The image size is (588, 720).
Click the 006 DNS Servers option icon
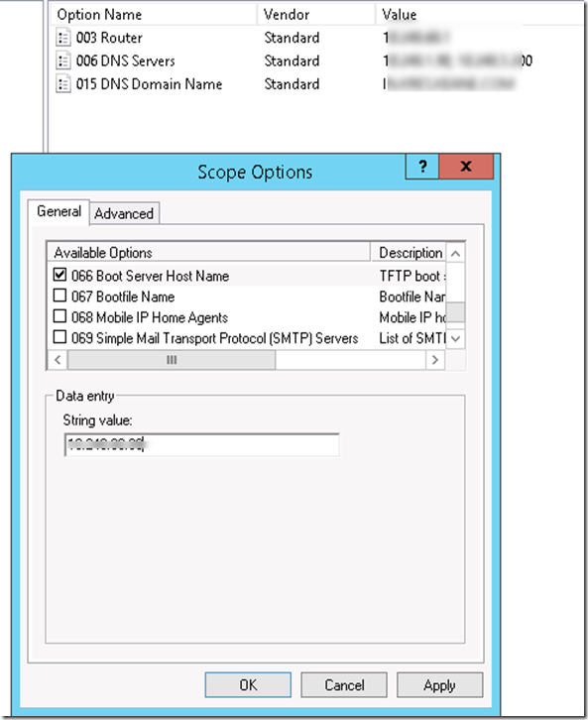point(63,60)
